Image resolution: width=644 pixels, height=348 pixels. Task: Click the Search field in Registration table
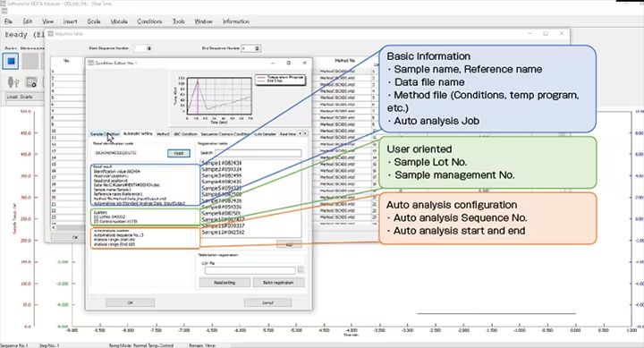tap(258, 153)
